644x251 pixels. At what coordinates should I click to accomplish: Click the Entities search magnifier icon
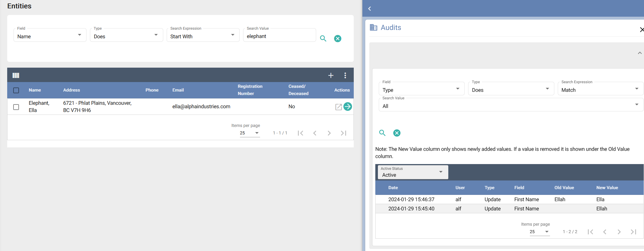(x=323, y=39)
